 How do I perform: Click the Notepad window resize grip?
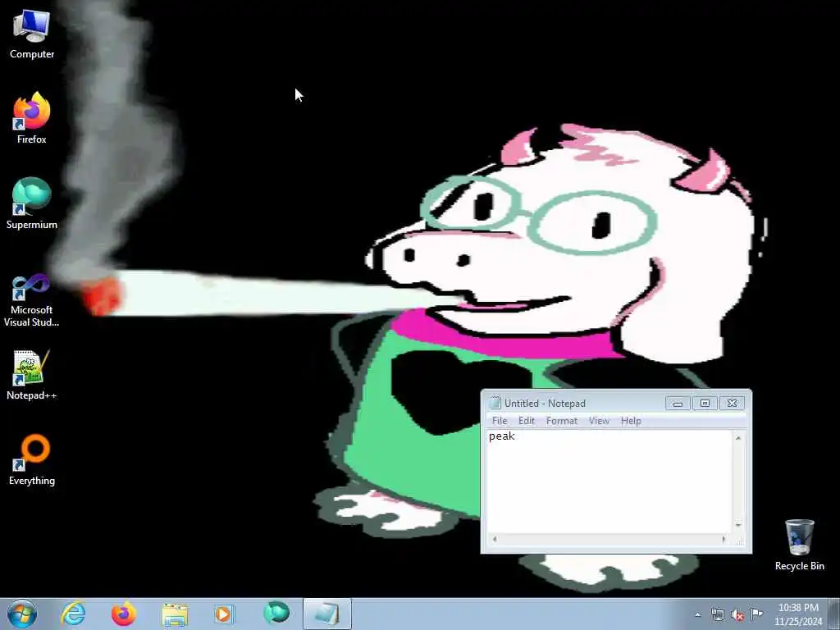(x=740, y=541)
